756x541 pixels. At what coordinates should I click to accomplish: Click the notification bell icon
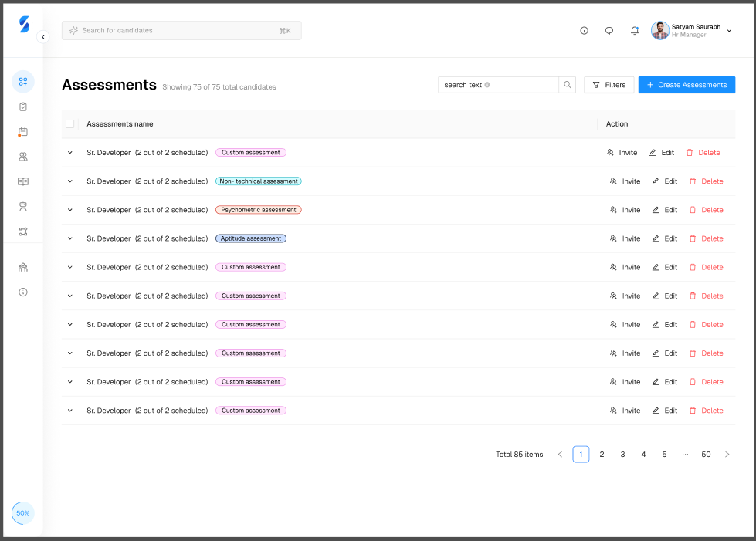[x=635, y=31]
